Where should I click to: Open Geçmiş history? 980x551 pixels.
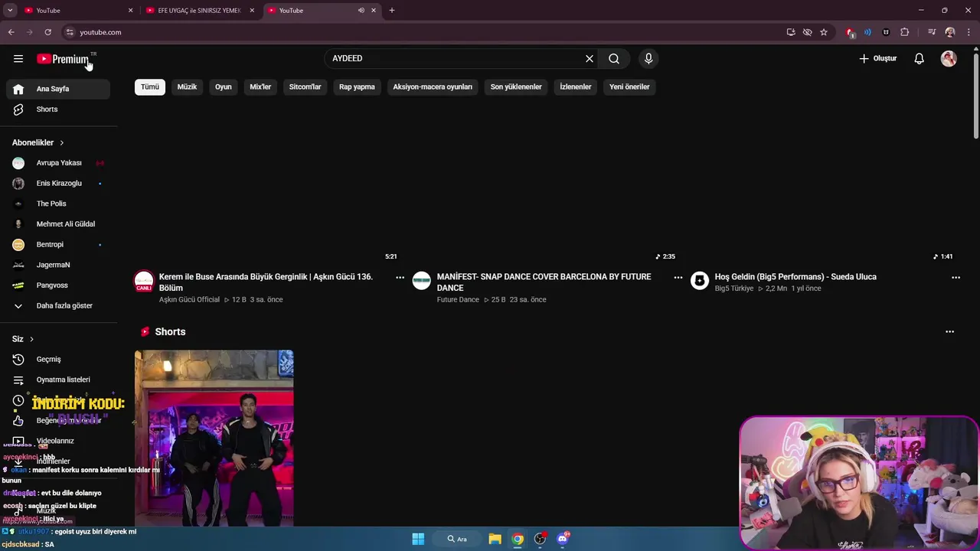58,360
